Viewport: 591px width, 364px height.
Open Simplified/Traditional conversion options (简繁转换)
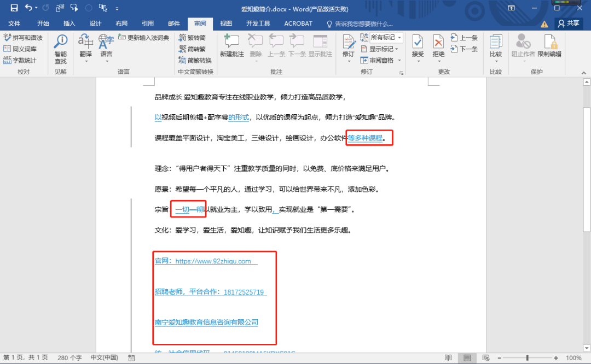(195, 60)
